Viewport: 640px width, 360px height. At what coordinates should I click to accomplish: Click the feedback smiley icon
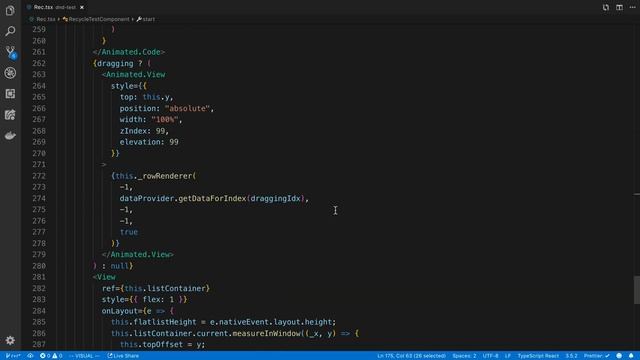tap(619, 356)
